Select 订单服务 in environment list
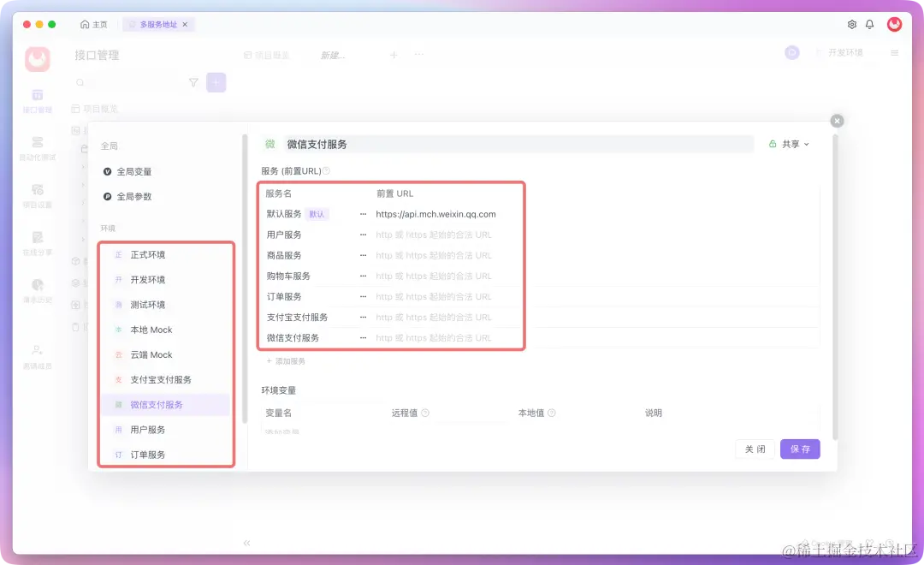 coord(166,455)
